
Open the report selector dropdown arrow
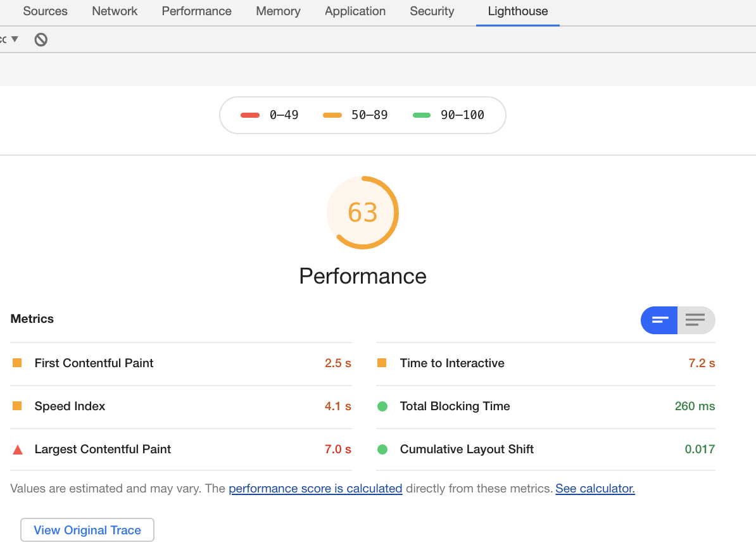[15, 39]
